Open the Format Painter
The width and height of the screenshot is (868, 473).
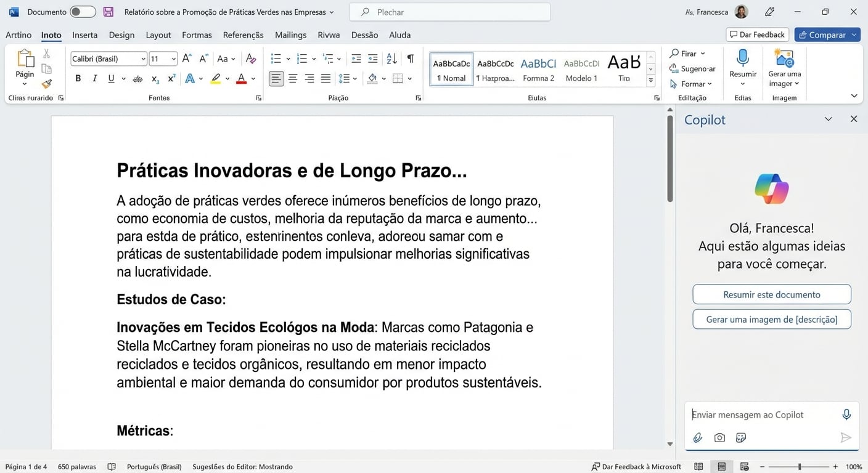pyautogui.click(x=46, y=84)
